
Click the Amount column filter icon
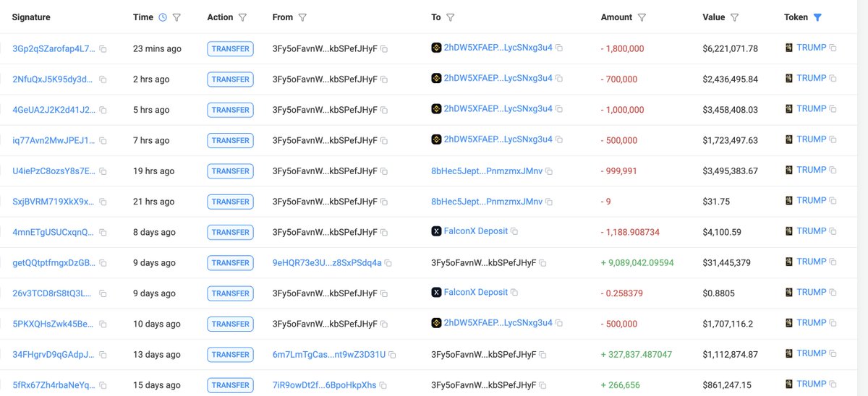click(x=642, y=17)
